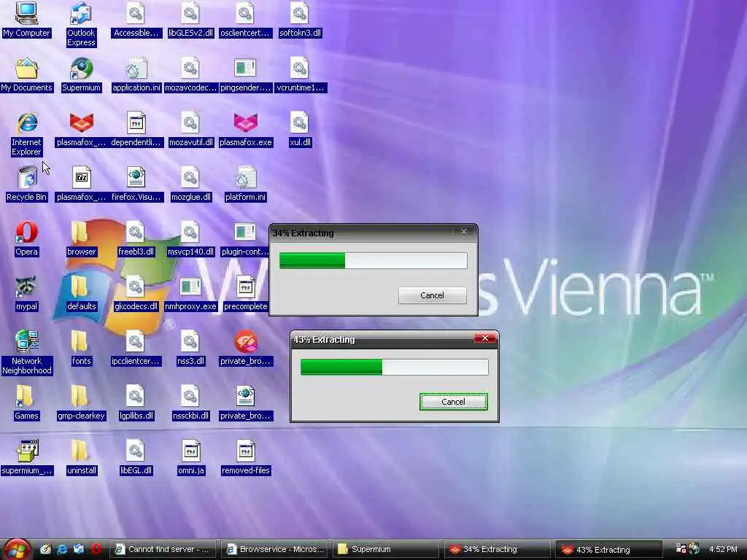Select the Accessible... dll icon

(136, 13)
